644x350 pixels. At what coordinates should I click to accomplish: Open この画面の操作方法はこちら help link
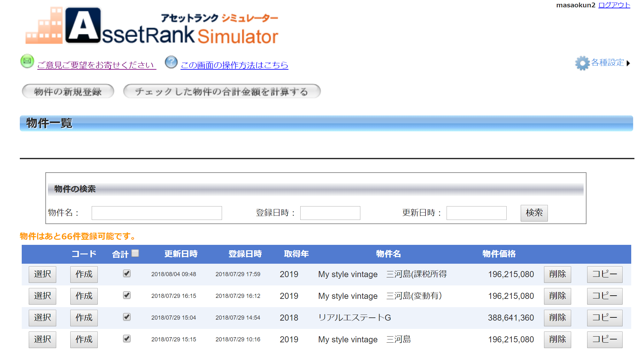point(234,65)
